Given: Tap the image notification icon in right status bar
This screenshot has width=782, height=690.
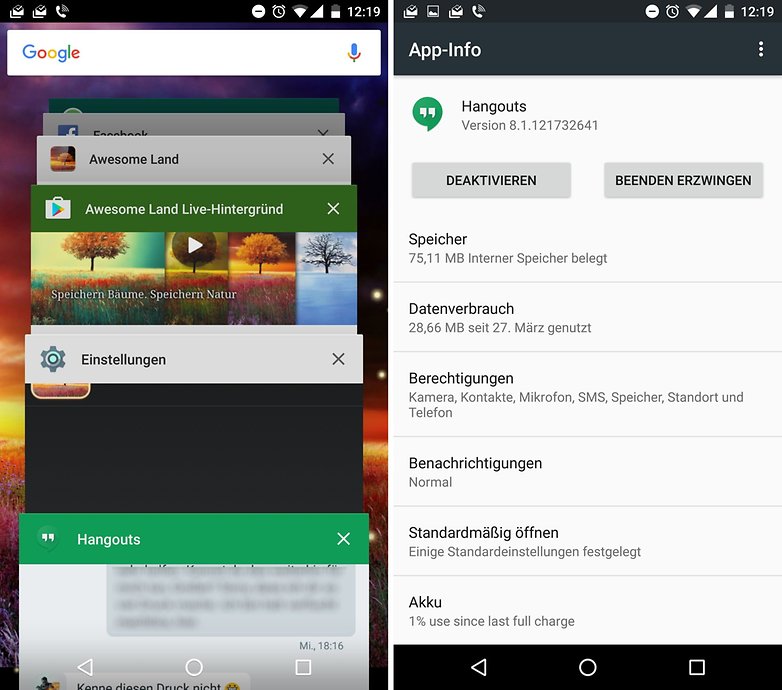Looking at the screenshot, I should pos(433,11).
